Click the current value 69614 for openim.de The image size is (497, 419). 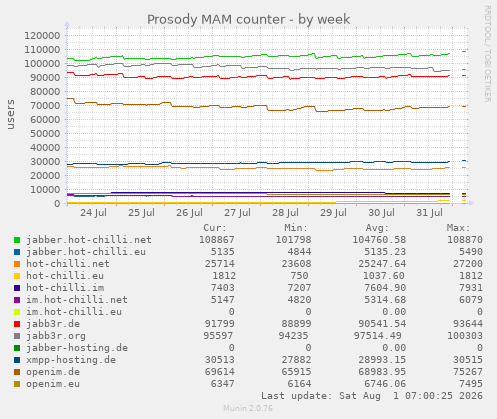pyautogui.click(x=220, y=372)
